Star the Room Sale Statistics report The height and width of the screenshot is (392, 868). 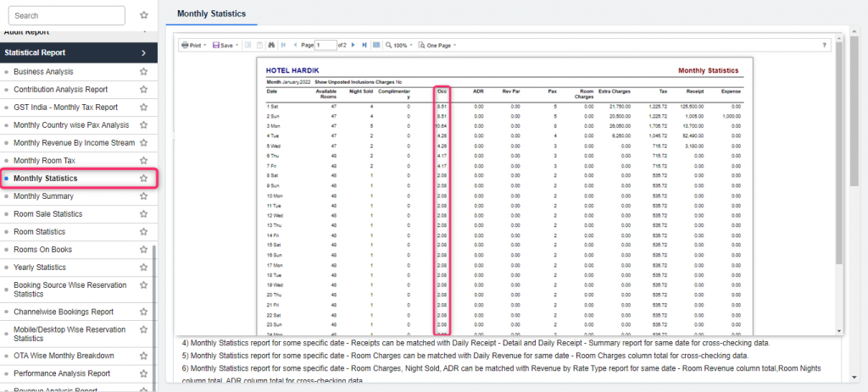pos(144,214)
